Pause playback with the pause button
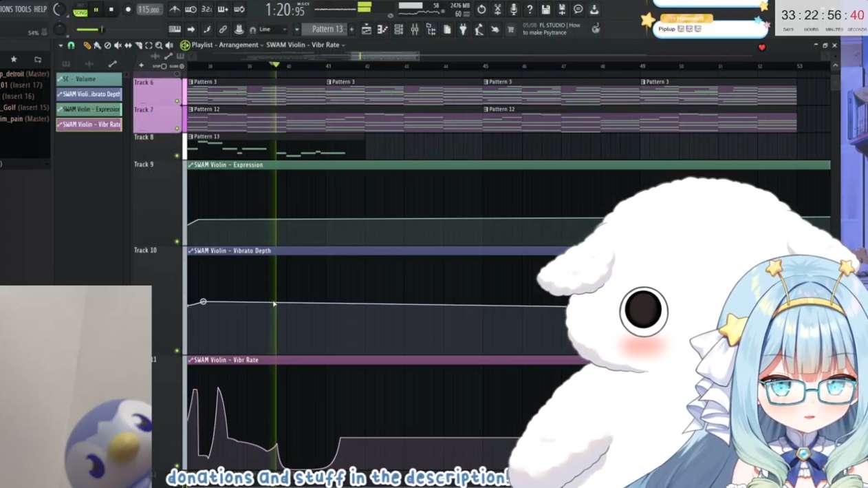The image size is (868, 488). pos(96,10)
